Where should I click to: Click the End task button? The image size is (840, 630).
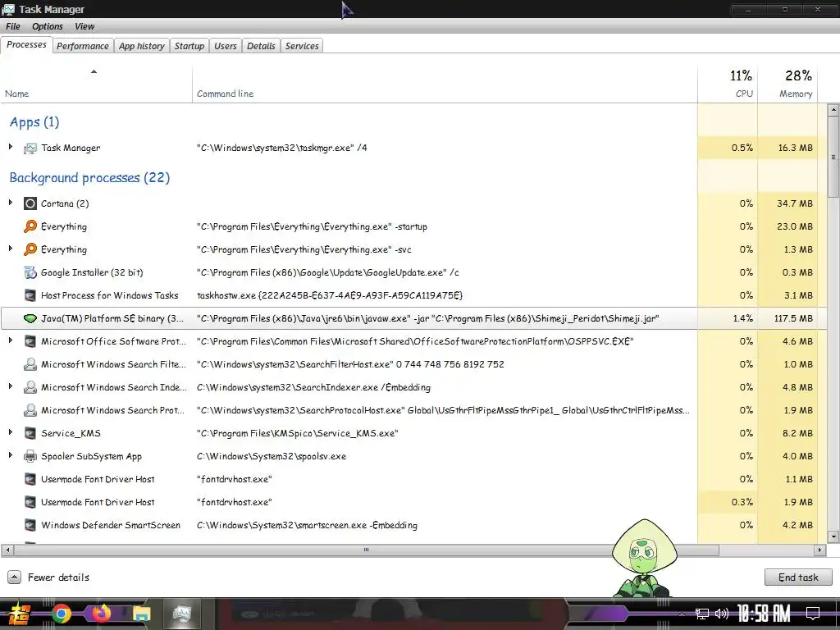click(x=798, y=577)
